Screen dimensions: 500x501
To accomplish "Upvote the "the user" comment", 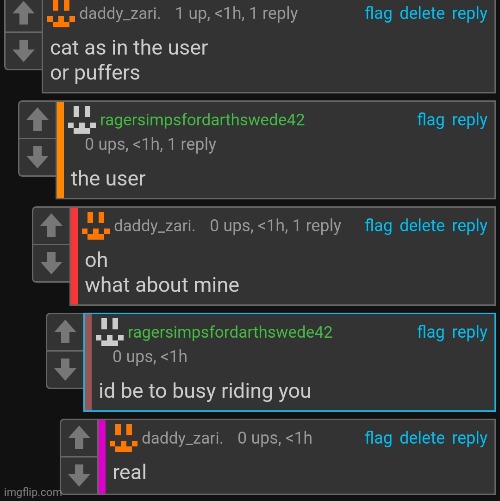I will pos(37,120).
